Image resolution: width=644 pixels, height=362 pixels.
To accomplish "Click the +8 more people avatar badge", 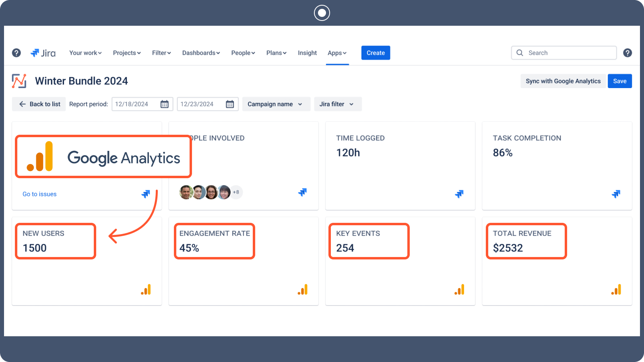I will (x=236, y=192).
